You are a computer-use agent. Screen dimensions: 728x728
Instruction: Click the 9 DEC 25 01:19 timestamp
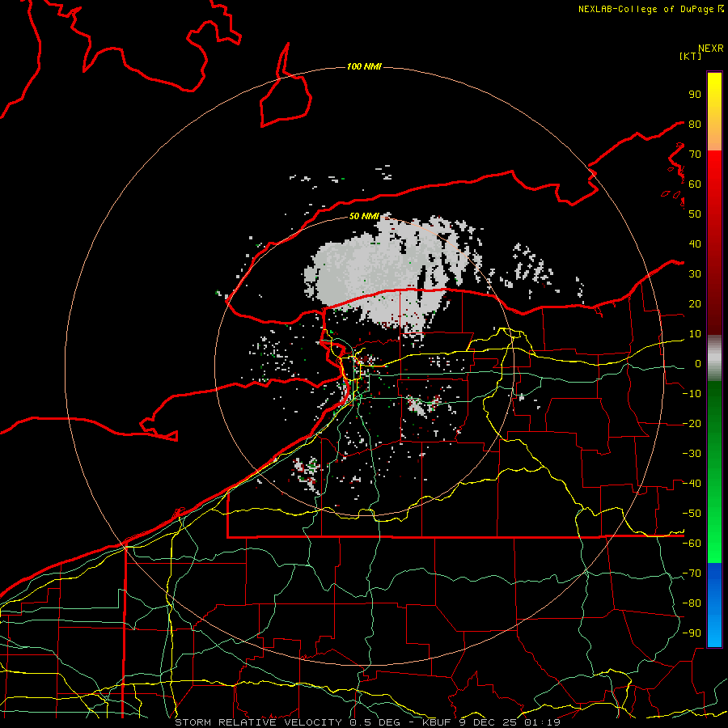(510, 722)
